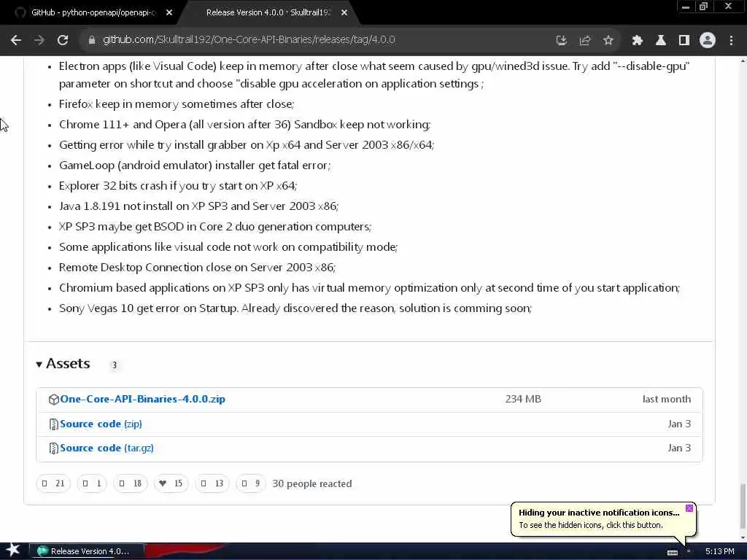Viewport: 747px width, 560px height.
Task: Select Release Version 4.0 taskbar button
Action: [x=87, y=551]
